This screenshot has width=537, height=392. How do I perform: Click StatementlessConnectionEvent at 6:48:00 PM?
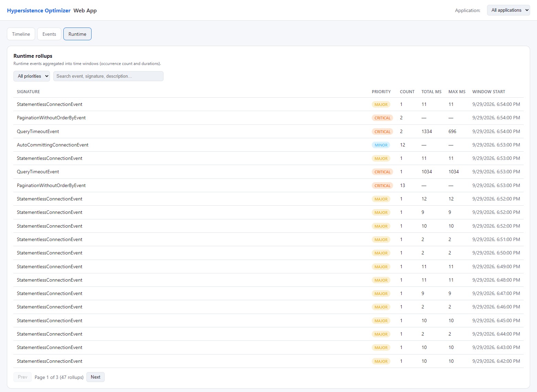point(50,280)
